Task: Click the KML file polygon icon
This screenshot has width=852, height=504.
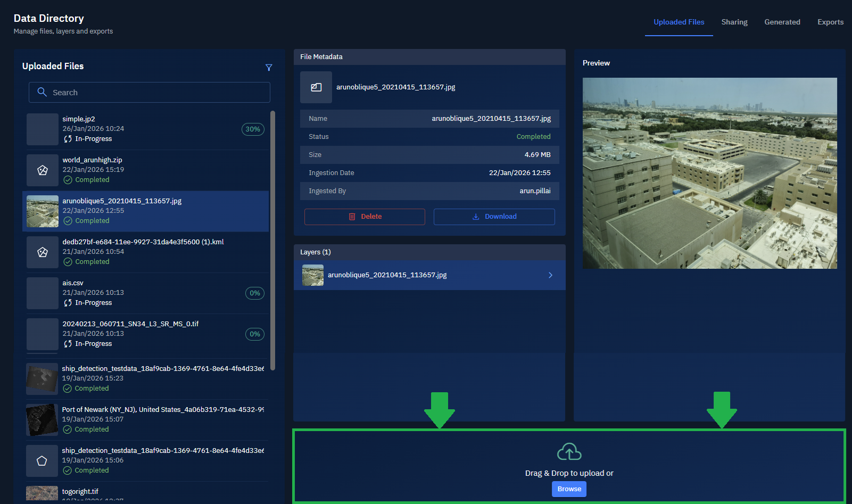Action: tap(43, 252)
